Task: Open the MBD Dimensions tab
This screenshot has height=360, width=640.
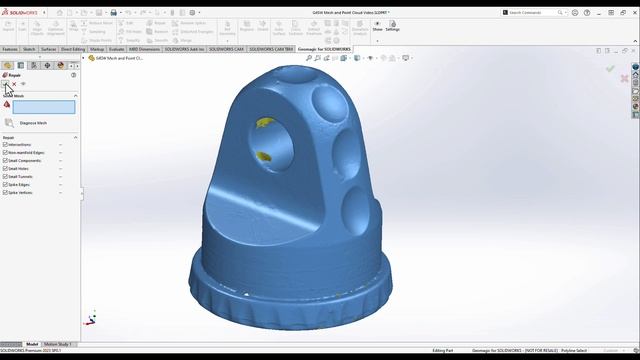Action: click(144, 49)
